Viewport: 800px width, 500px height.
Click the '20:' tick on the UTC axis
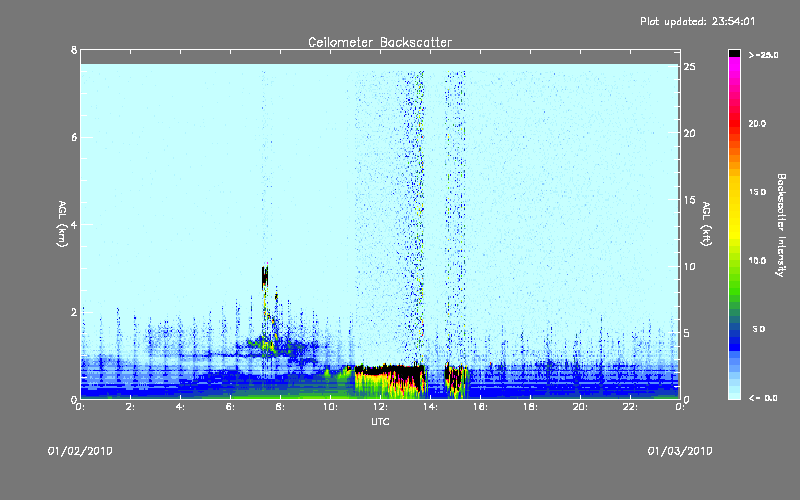[x=580, y=407]
